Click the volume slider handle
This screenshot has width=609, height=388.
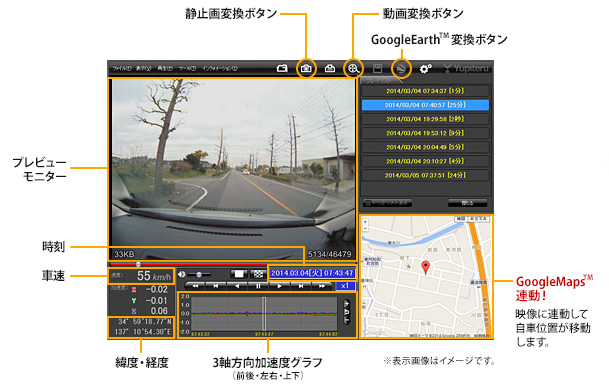coord(199,275)
